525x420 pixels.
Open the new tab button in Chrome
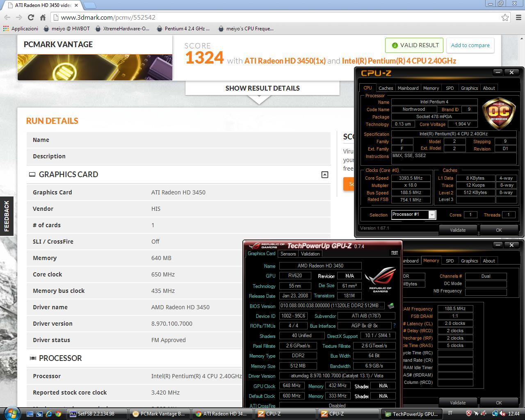pos(90,5)
